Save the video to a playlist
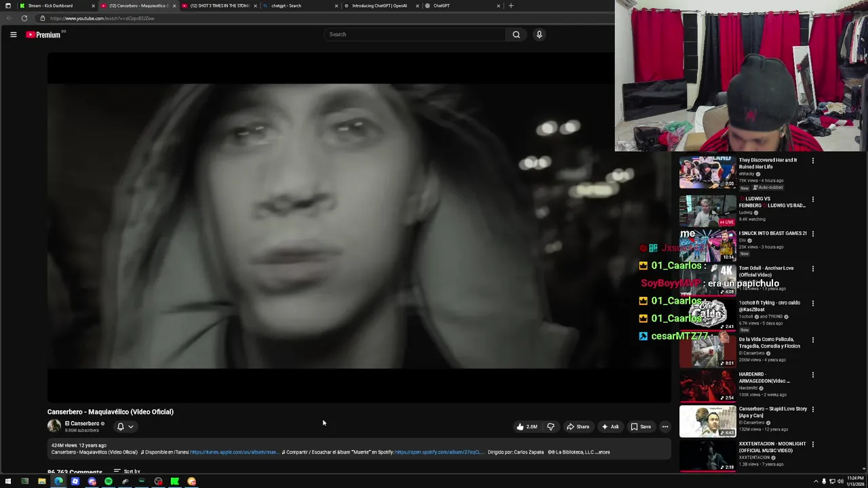The image size is (868, 488). 641,427
